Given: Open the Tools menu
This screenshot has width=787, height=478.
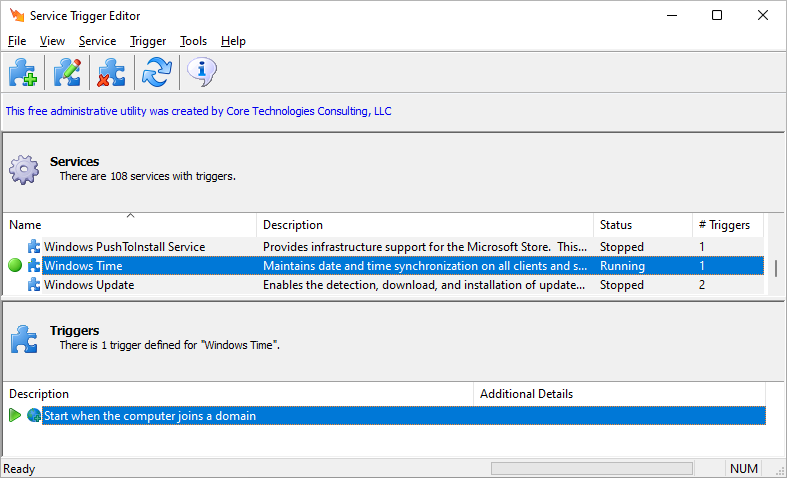Looking at the screenshot, I should coord(193,41).
